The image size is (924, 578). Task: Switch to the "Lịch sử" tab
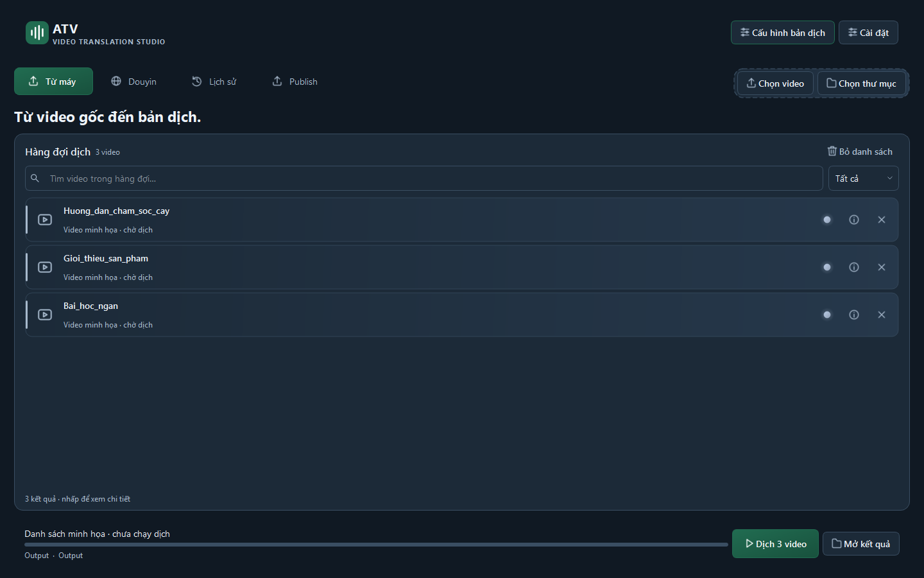[x=214, y=82]
